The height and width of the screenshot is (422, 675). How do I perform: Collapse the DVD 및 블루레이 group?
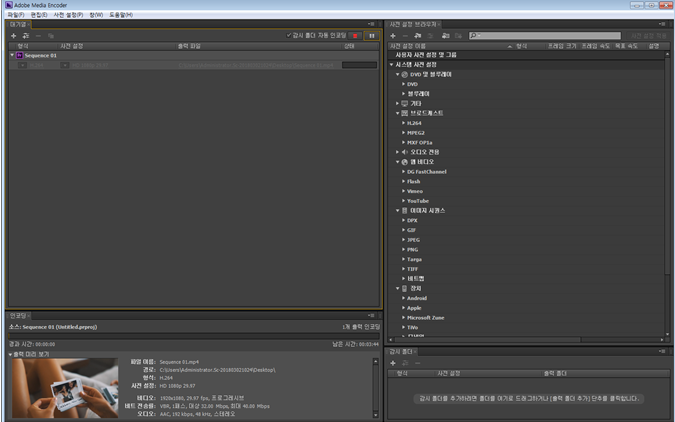point(398,74)
